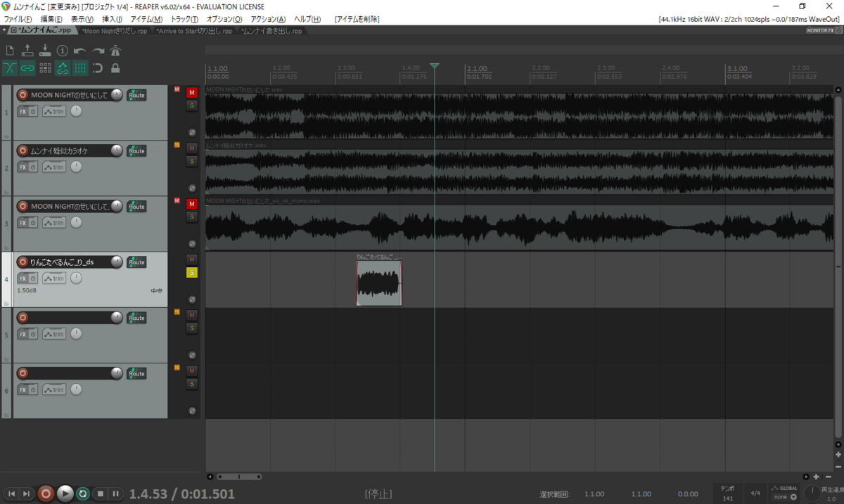Image resolution: width=844 pixels, height=504 pixels.
Task: Click Go to start transport button
Action: click(12, 493)
